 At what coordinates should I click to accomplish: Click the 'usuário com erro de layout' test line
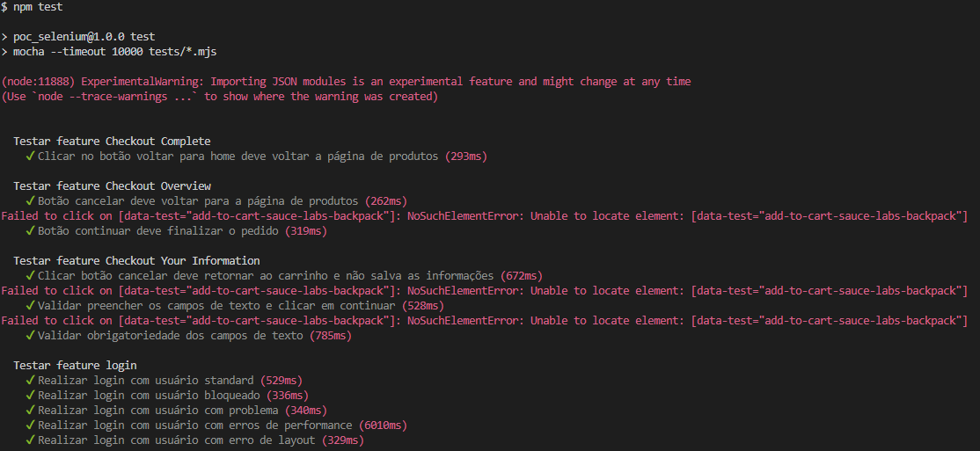[194, 440]
